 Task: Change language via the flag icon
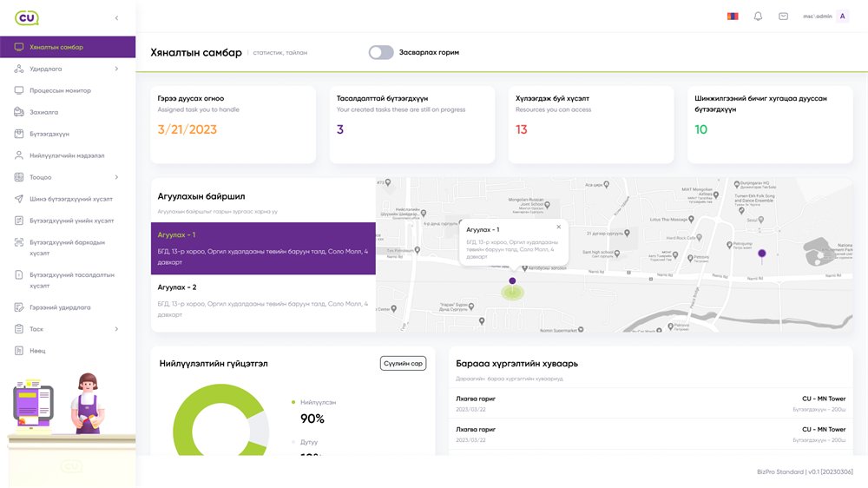click(733, 16)
